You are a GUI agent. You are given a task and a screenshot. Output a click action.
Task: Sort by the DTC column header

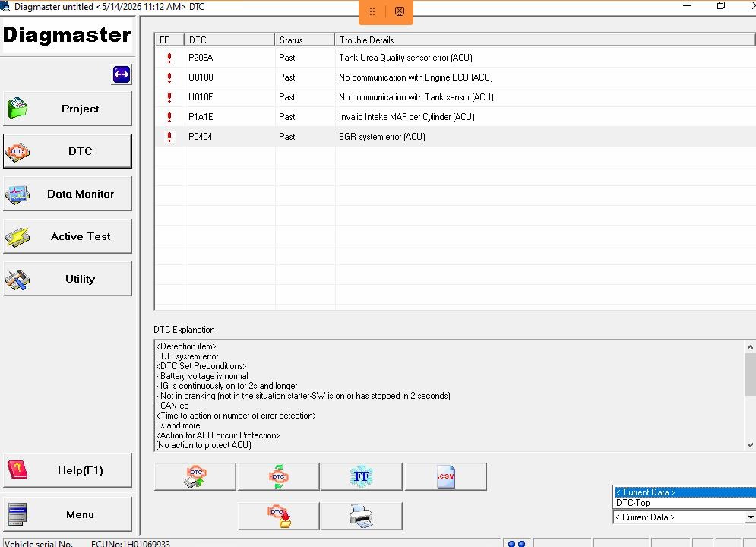229,40
